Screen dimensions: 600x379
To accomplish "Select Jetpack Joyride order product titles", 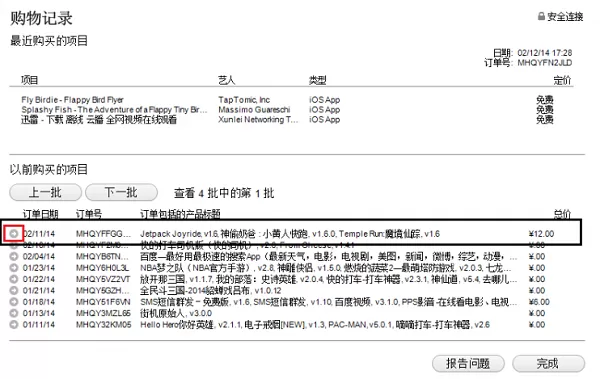I will click(290, 234).
